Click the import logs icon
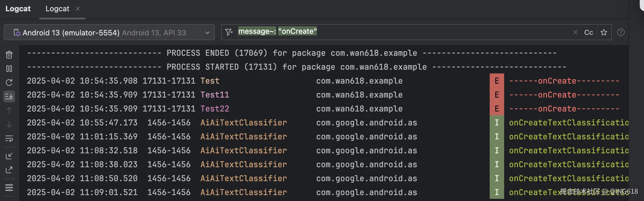This screenshot has width=644, height=201. click(9, 156)
